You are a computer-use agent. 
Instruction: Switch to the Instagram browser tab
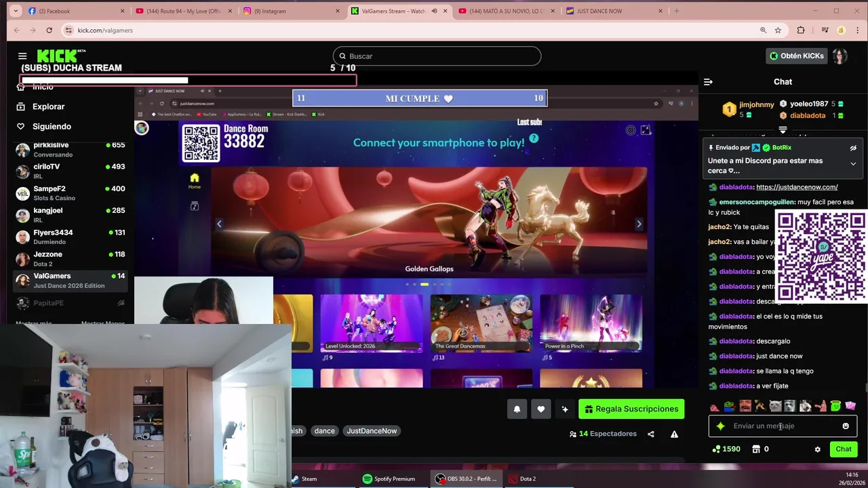tap(292, 11)
